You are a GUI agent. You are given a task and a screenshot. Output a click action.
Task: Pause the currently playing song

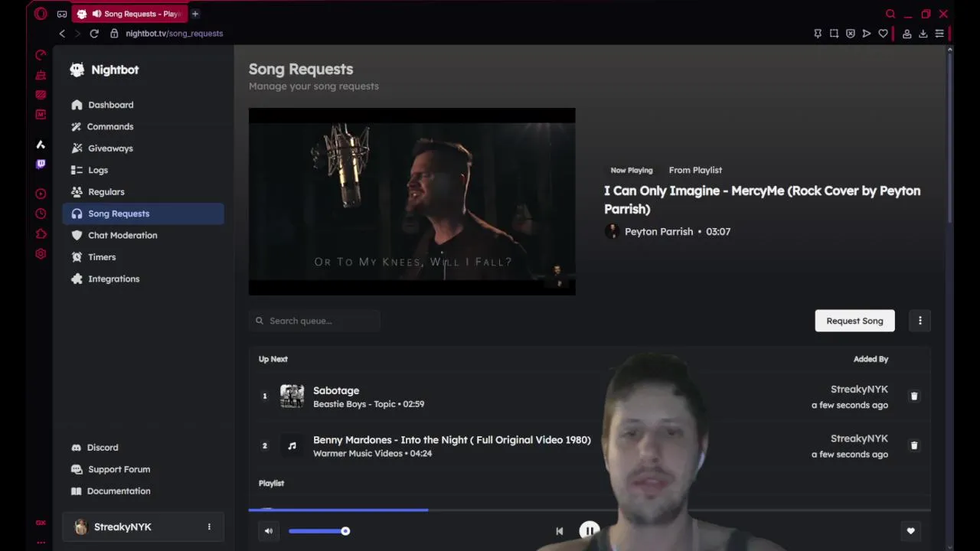coord(590,531)
